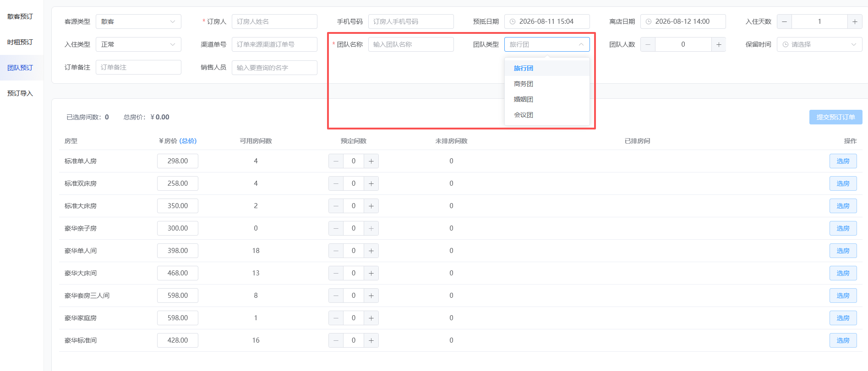Click clock icon in 保留时间 field
Viewport: 868px width, 371px height.
point(786,44)
